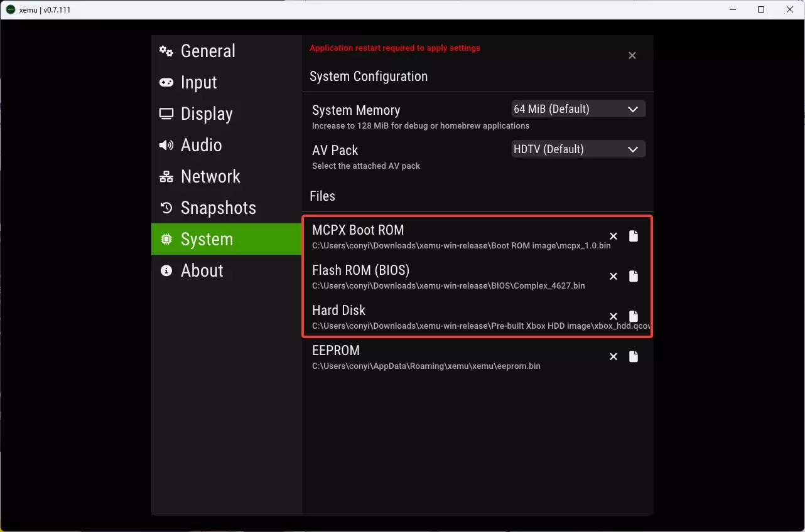
Task: Click the AV Pack label
Action: pos(335,151)
